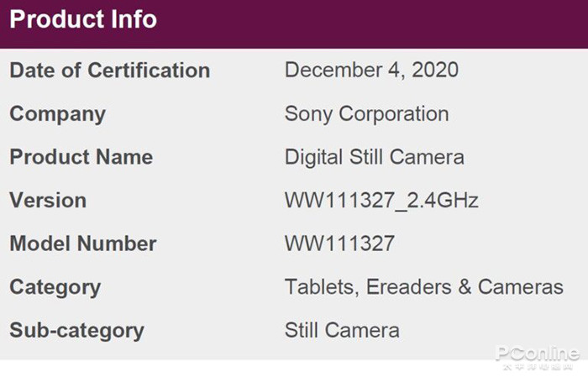Click the word Cameras in Category value
The height and width of the screenshot is (377, 588).
point(520,287)
